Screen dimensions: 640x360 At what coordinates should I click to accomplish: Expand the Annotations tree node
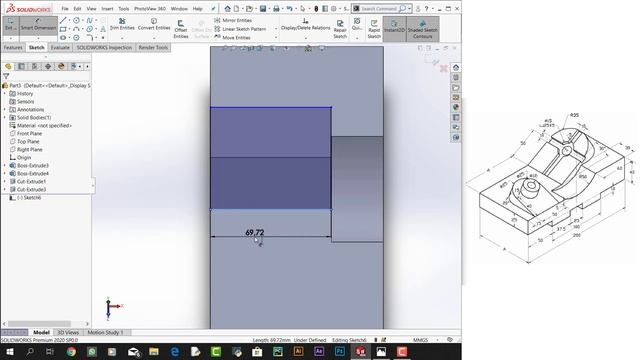tap(5, 109)
